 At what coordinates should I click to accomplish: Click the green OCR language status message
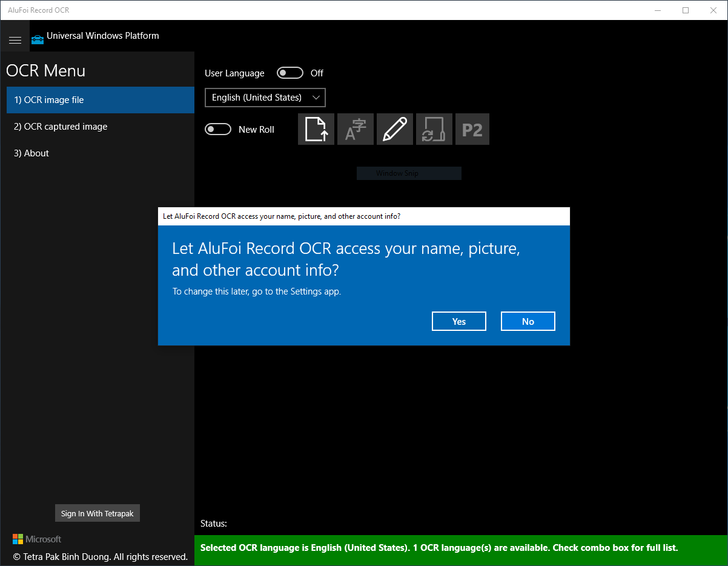click(x=461, y=551)
